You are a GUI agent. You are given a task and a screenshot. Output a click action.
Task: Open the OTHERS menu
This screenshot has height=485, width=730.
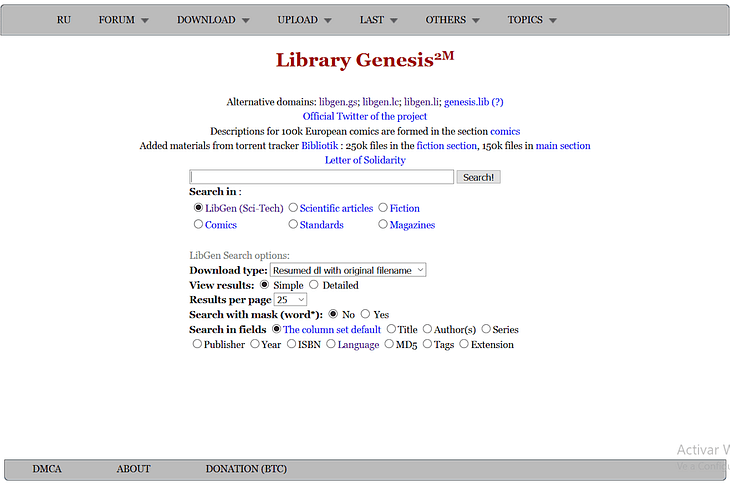453,20
